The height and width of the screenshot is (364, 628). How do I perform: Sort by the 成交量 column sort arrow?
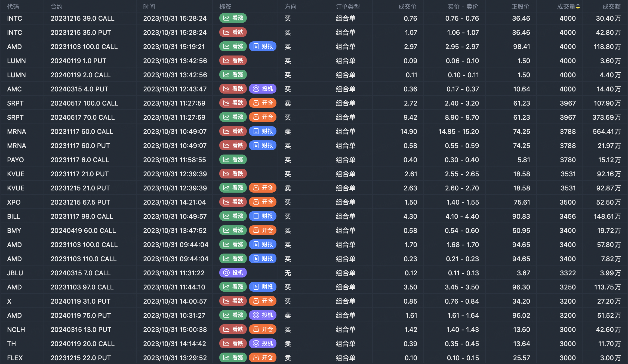pyautogui.click(x=578, y=7)
